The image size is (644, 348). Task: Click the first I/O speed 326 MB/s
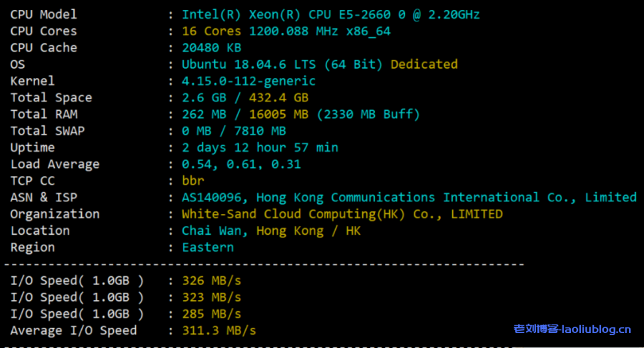coord(211,281)
